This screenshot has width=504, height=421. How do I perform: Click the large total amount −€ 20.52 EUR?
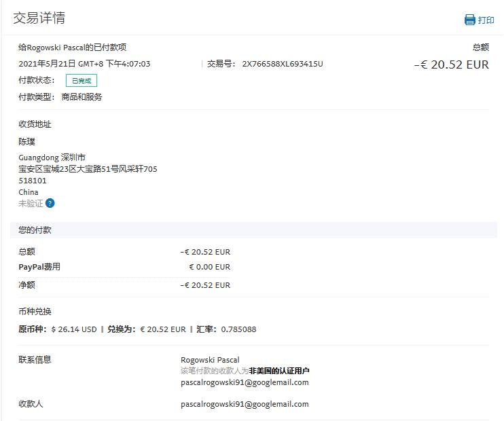tap(451, 65)
